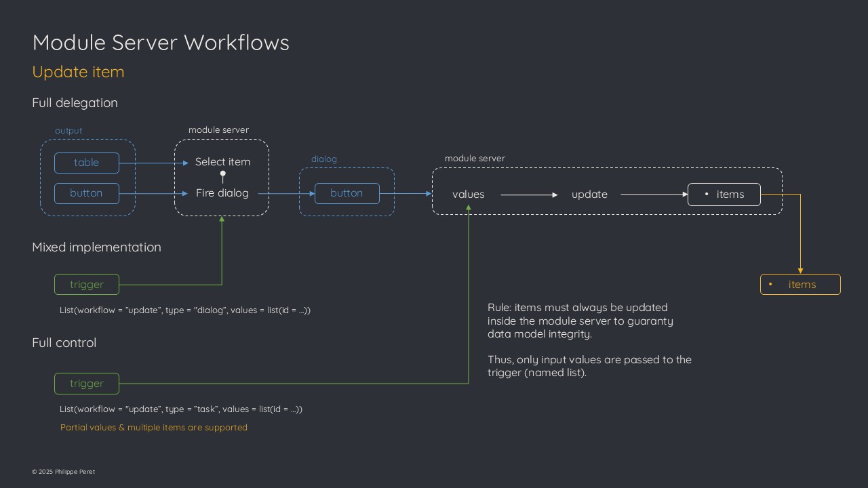Select the orange Partial values note

point(153,428)
